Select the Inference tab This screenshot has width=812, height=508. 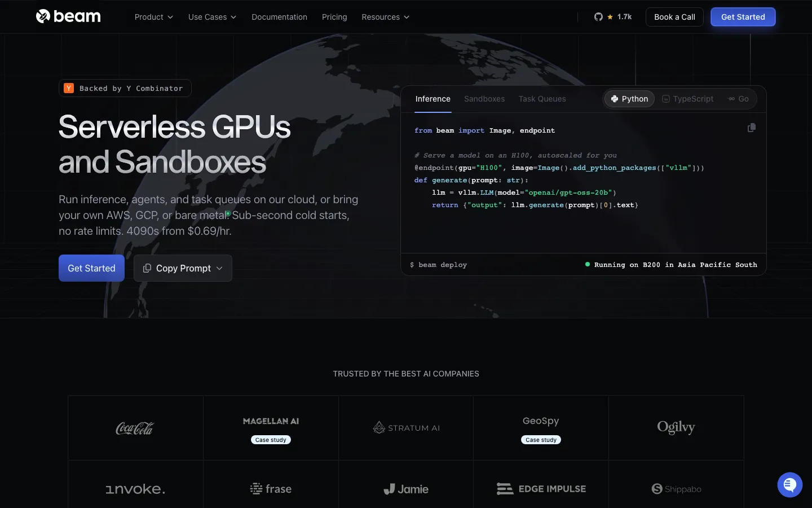click(433, 99)
